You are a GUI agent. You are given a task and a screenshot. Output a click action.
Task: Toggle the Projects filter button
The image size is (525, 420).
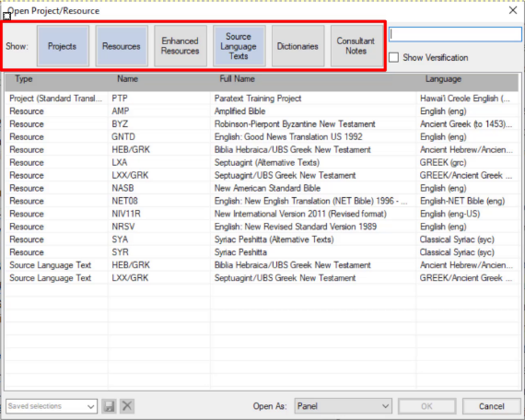(x=63, y=46)
